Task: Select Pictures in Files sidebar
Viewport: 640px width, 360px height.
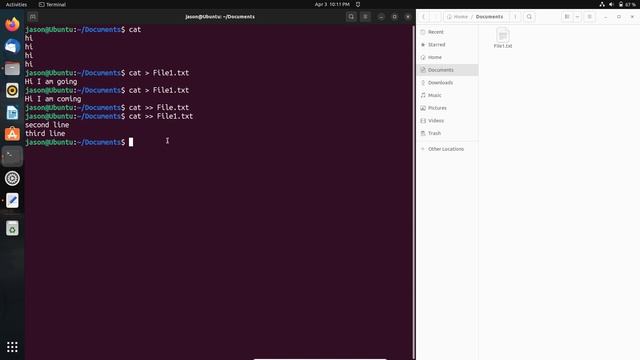Action: click(448, 108)
